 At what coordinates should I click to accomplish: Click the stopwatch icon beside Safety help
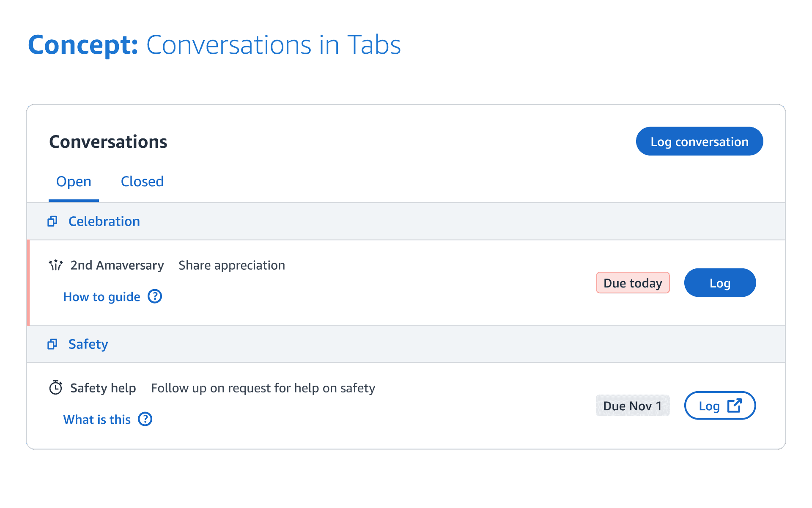pos(56,388)
